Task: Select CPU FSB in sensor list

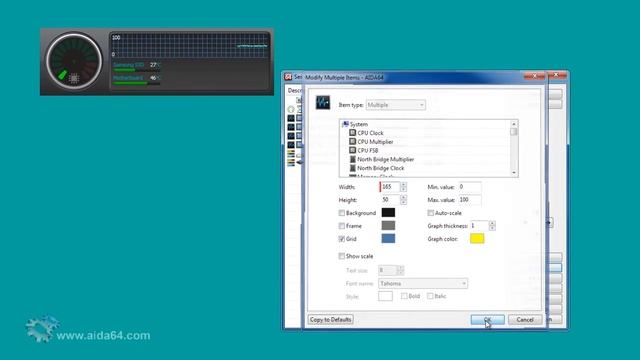Action: (367, 151)
